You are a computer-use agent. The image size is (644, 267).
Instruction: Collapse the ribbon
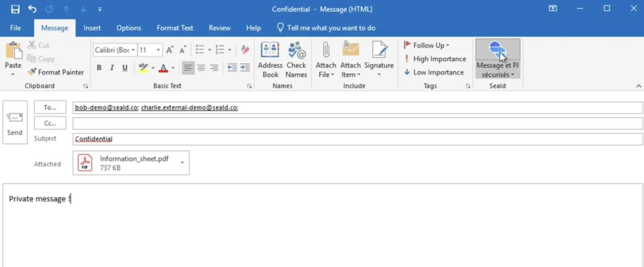point(638,86)
